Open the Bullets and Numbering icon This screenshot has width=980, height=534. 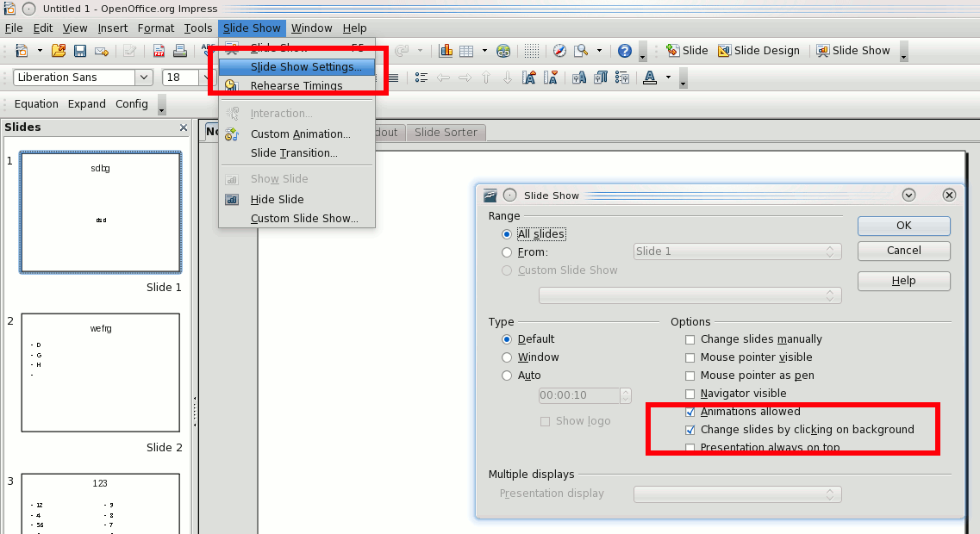[622, 78]
